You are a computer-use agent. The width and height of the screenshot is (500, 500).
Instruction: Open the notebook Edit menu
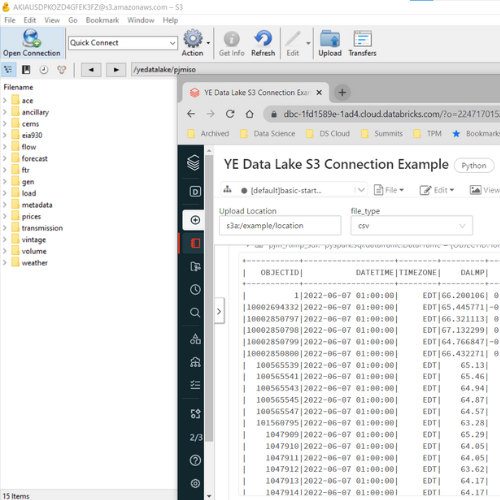coord(437,190)
